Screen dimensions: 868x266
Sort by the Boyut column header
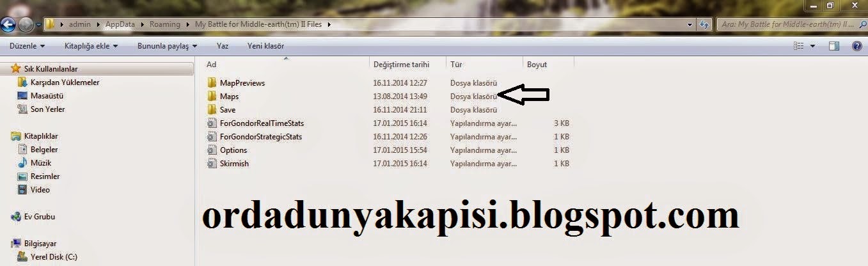pos(537,65)
